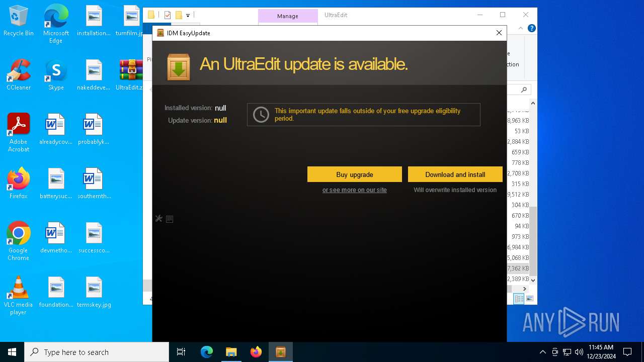Image resolution: width=644 pixels, height=362 pixels.
Task: Expand the Customize Quick Access Toolbar dropdown
Action: click(x=188, y=16)
